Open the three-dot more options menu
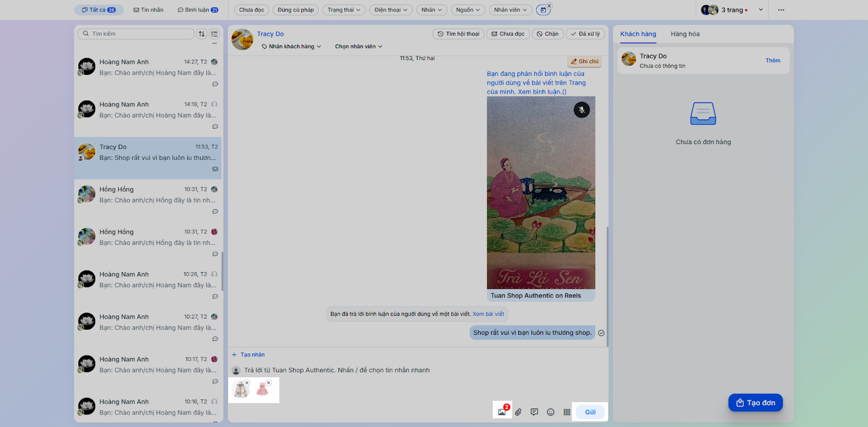 [x=781, y=10]
